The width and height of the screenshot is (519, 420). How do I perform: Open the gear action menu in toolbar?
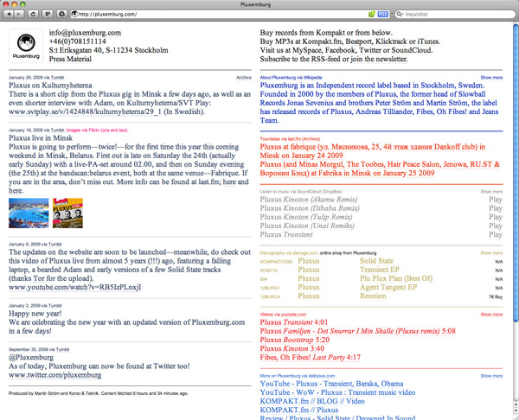61,14
